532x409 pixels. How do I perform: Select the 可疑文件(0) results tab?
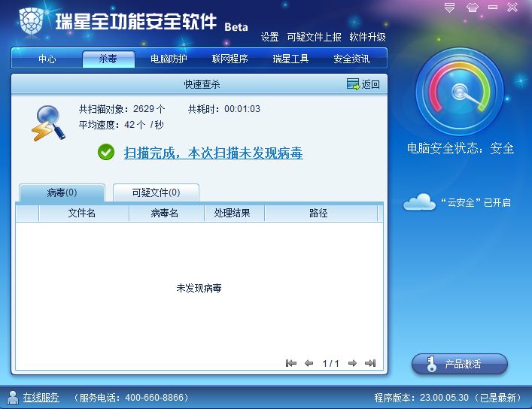point(156,192)
